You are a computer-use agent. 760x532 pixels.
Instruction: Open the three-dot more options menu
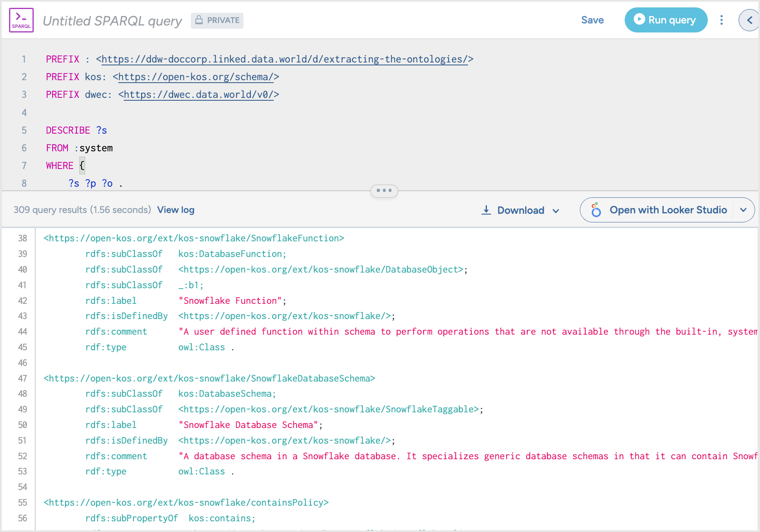coord(721,20)
